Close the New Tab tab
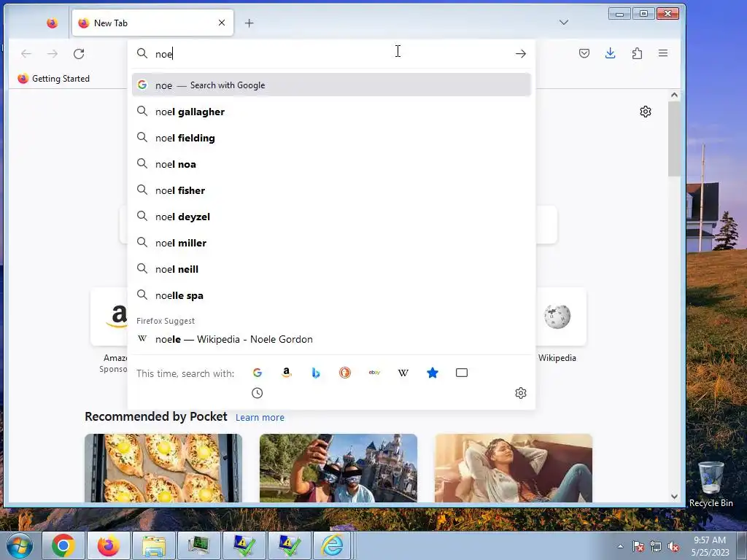This screenshot has height=560, width=747. (x=222, y=23)
